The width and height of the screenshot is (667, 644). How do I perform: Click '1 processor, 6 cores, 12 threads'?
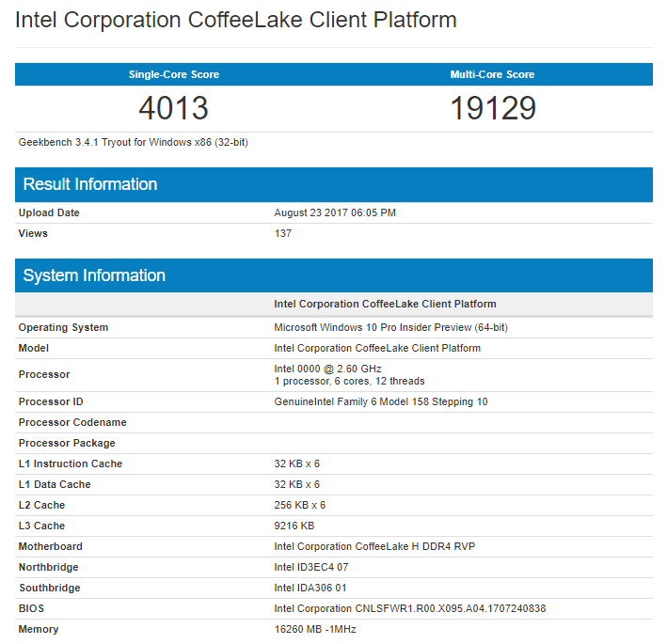pos(349,381)
